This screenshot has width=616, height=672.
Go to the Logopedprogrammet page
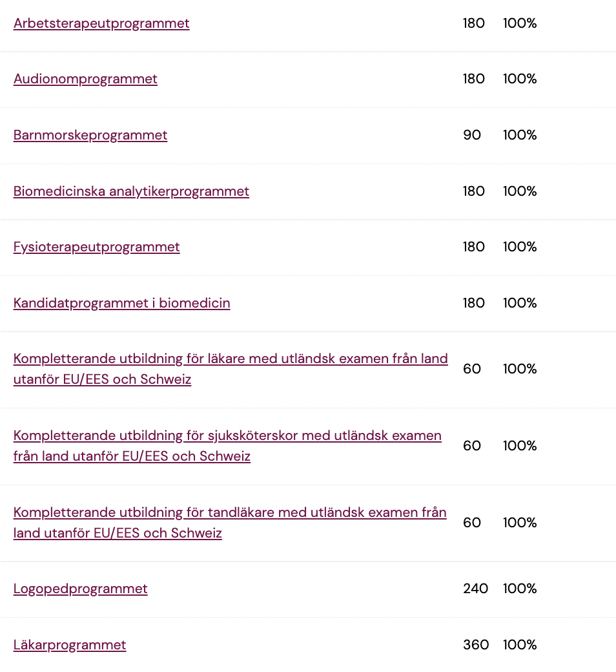(80, 589)
